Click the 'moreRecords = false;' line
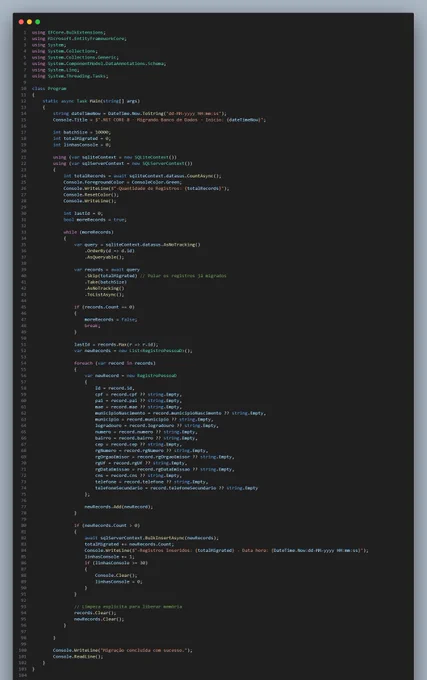427x680 pixels. click(x=111, y=320)
